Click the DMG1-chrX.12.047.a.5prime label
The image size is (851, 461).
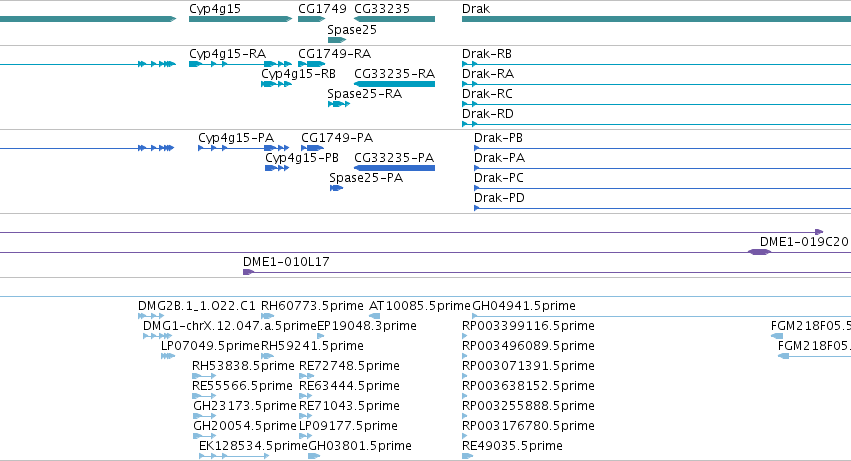pyautogui.click(x=230, y=326)
